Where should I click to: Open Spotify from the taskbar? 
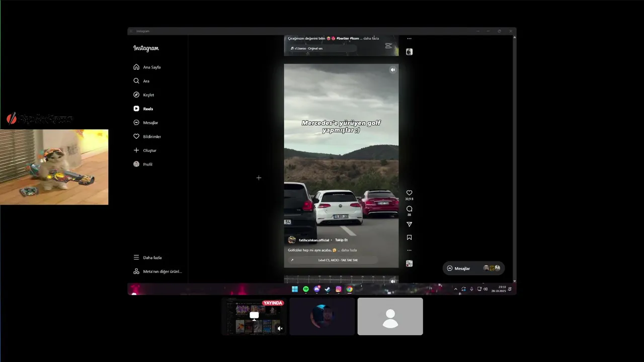click(x=306, y=289)
